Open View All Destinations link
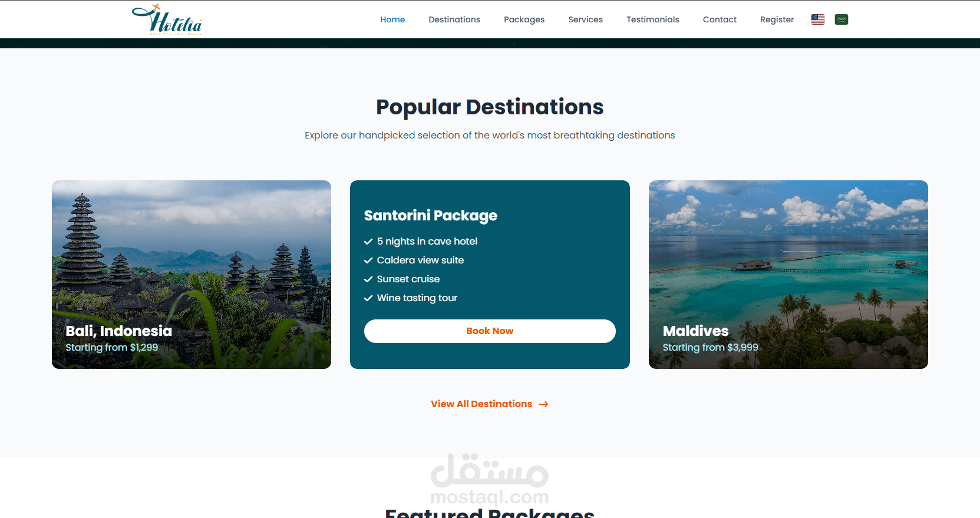Viewport: 980px width, 518px height. [490, 404]
